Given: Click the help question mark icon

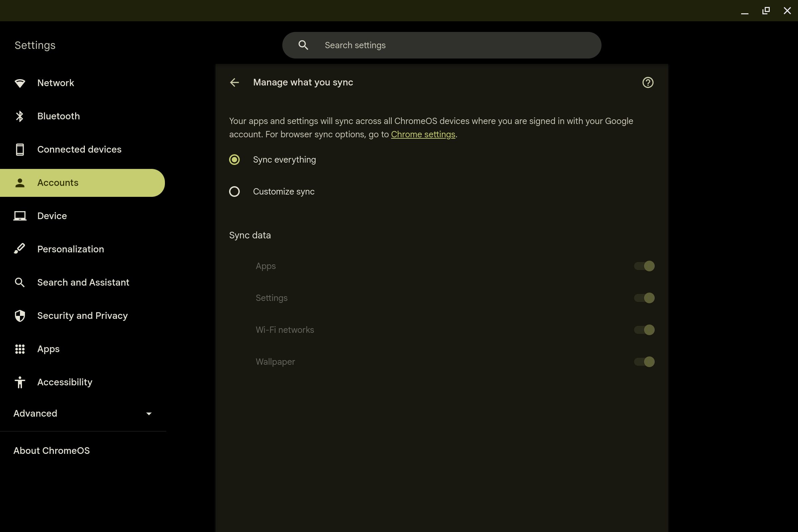Looking at the screenshot, I should (x=647, y=82).
